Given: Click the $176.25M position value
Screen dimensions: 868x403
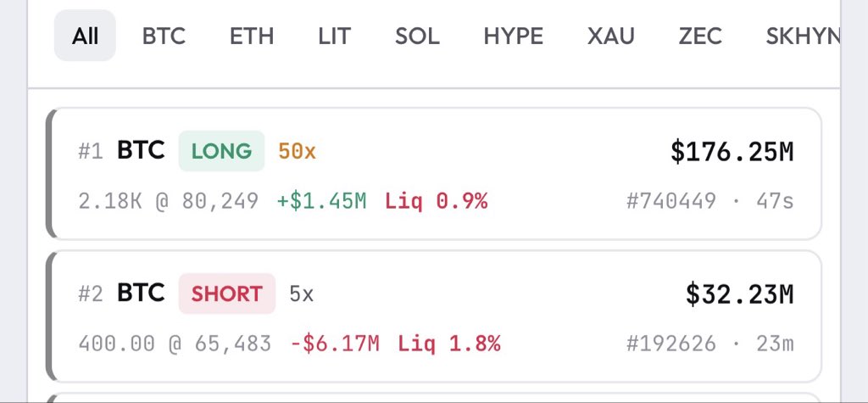Looking at the screenshot, I should click(732, 153).
